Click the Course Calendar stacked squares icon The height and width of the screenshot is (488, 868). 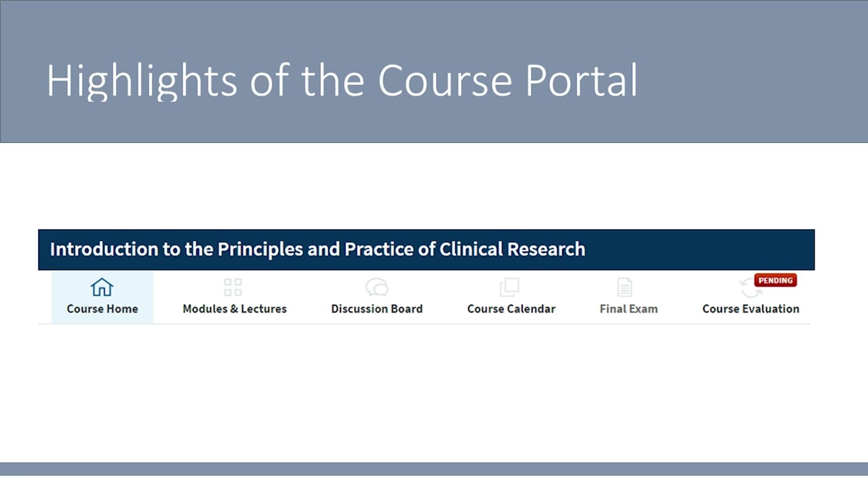click(x=509, y=287)
